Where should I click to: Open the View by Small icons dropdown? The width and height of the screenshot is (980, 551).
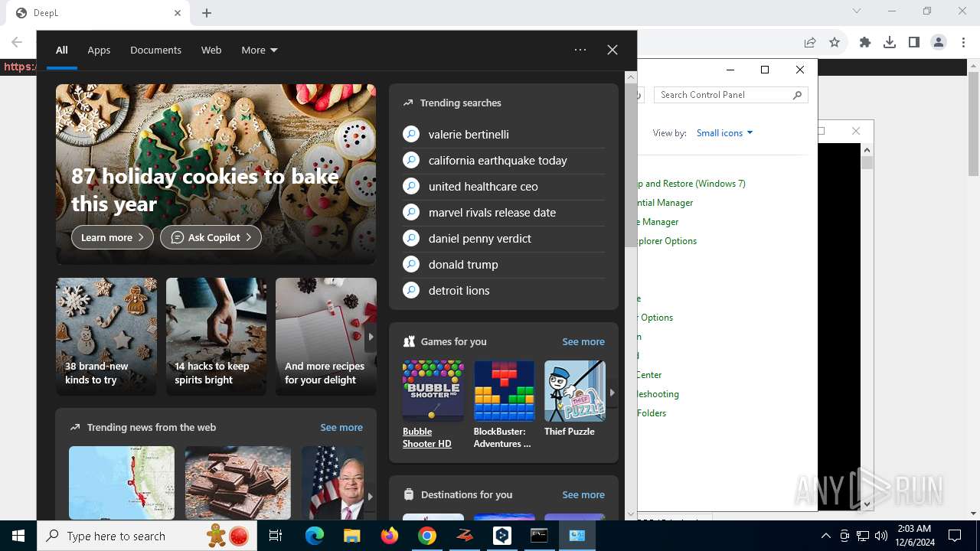point(725,133)
